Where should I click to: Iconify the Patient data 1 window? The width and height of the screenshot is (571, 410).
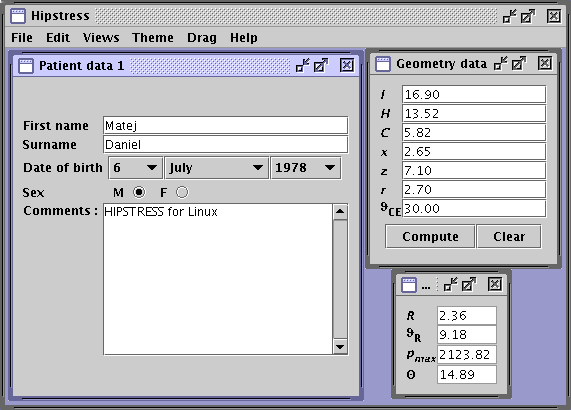pos(303,66)
